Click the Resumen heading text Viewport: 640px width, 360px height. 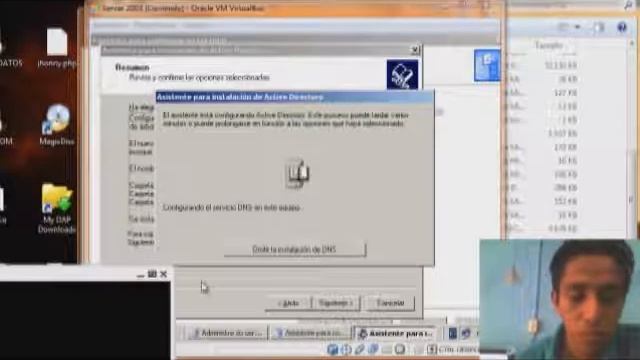pyautogui.click(x=132, y=67)
